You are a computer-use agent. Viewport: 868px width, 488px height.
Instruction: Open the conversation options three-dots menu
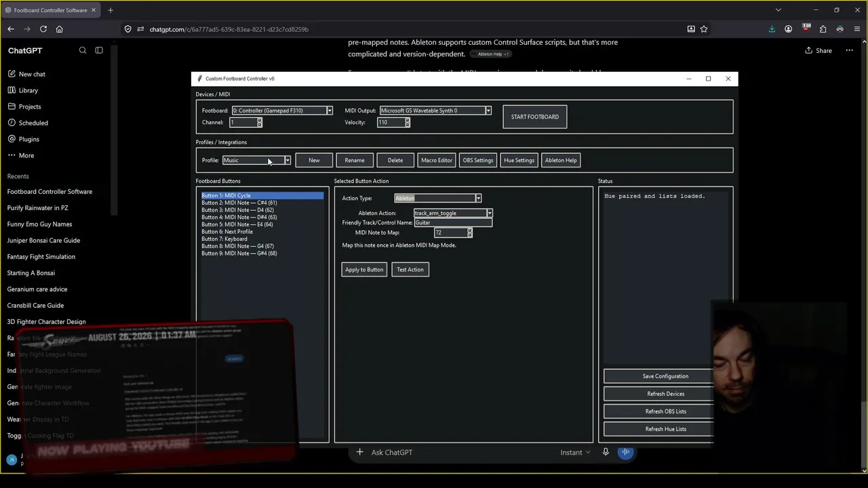point(849,50)
